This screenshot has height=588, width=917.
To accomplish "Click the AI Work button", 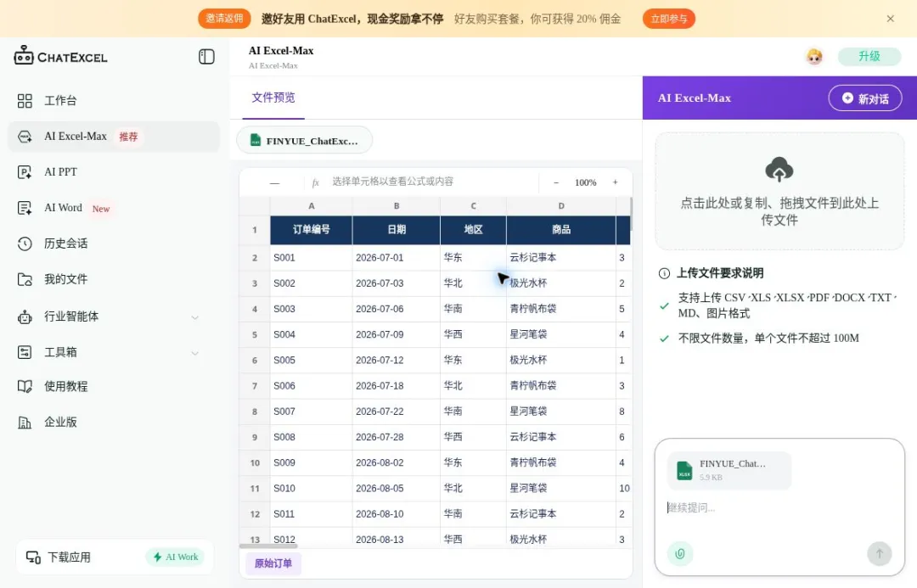I will [176, 557].
